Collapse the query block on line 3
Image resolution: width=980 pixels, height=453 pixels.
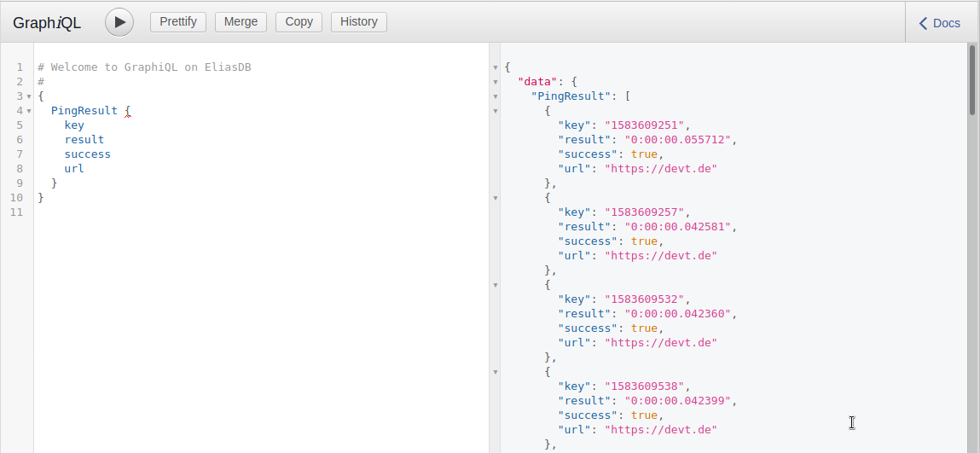[29, 96]
